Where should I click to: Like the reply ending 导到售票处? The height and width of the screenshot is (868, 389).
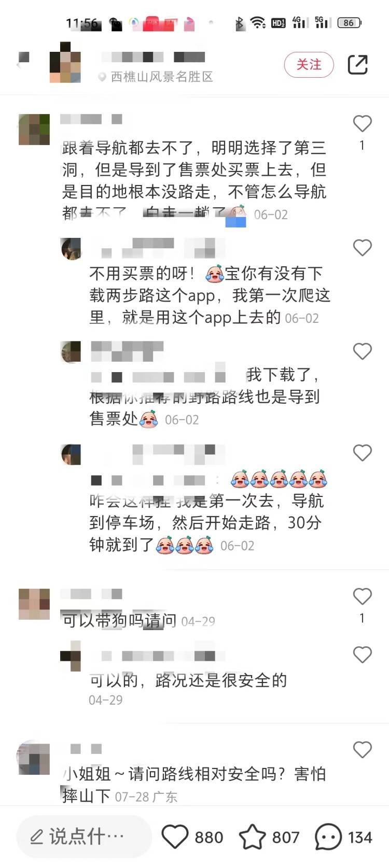362,351
